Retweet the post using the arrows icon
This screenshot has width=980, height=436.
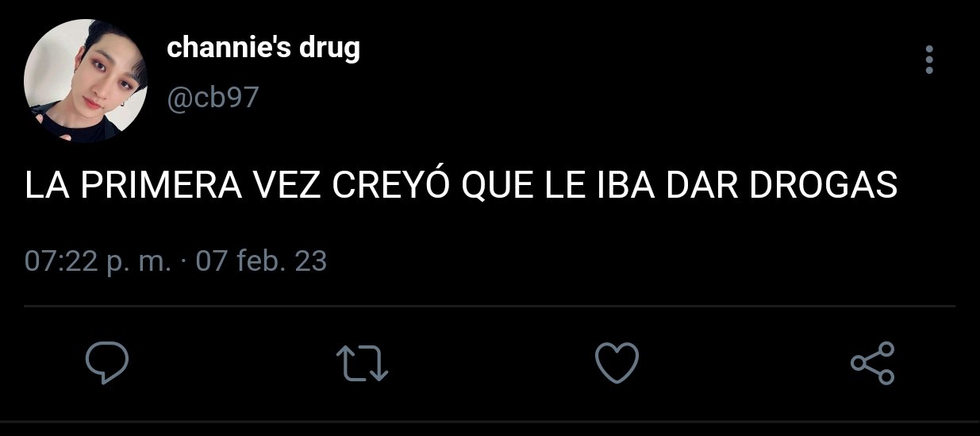pos(363,364)
